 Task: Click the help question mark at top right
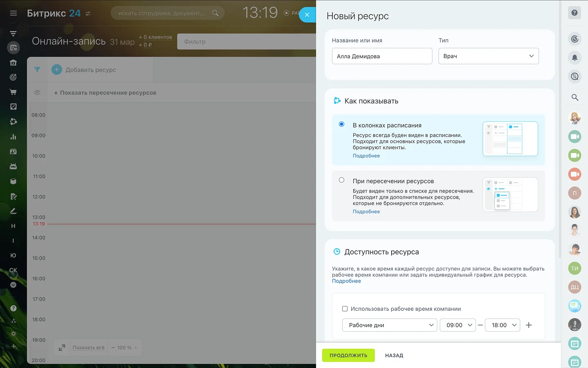(575, 13)
